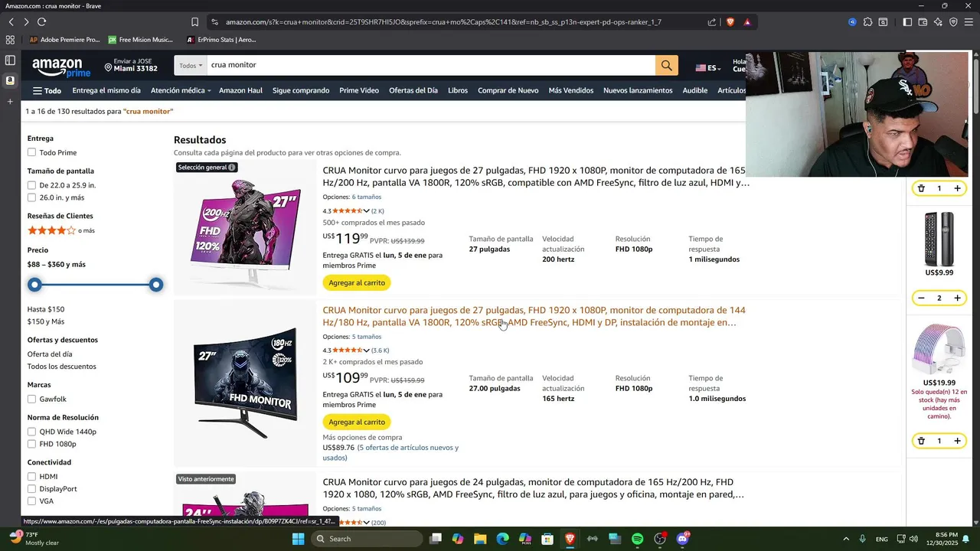Open Brave Leo AI sparkle icon

pyautogui.click(x=938, y=22)
